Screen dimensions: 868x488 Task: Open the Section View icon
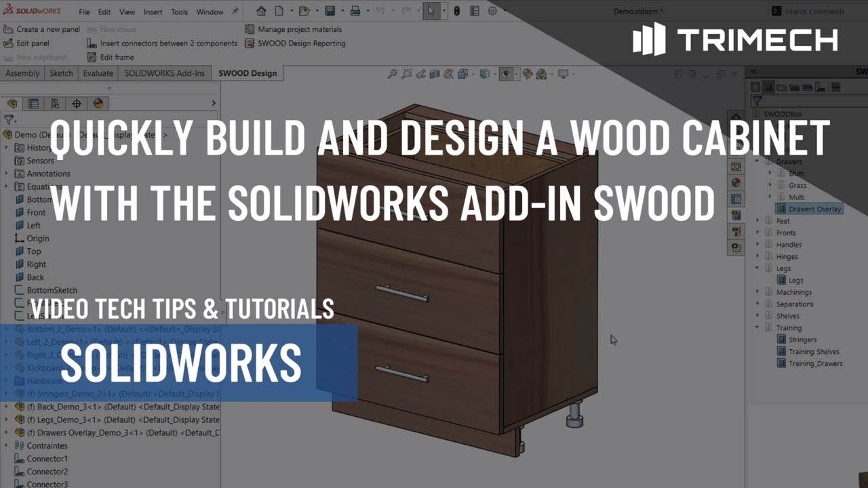coord(435,74)
